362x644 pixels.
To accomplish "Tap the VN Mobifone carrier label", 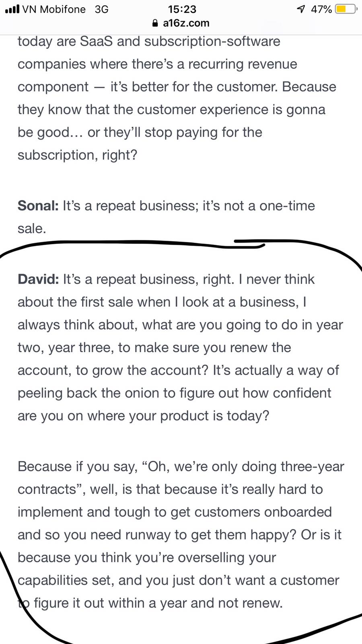I will click(54, 9).
